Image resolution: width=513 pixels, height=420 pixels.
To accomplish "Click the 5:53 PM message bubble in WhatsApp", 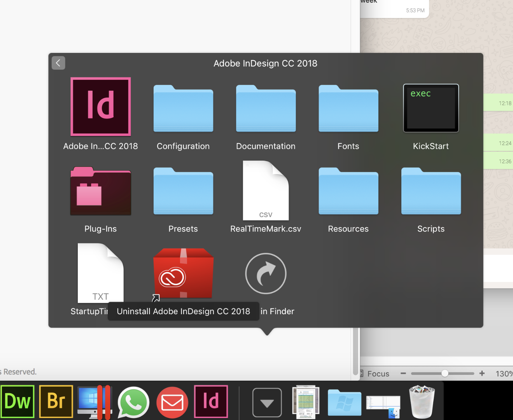I will point(394,9).
